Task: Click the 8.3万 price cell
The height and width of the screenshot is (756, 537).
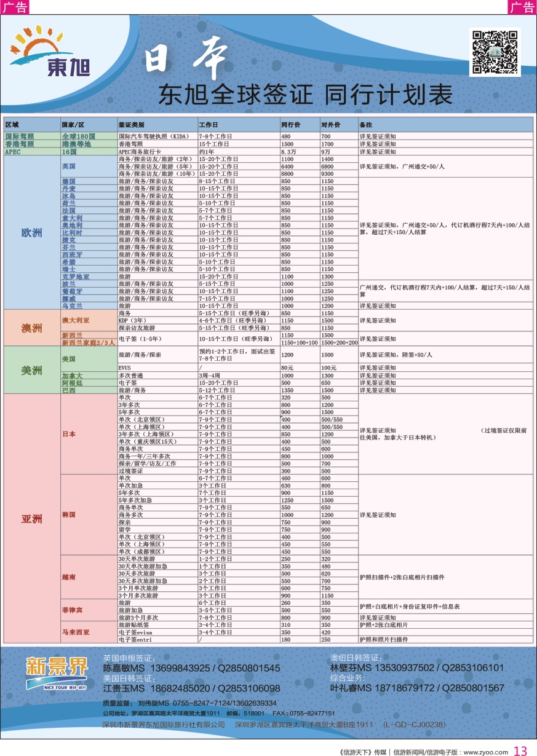Action: pos(300,151)
